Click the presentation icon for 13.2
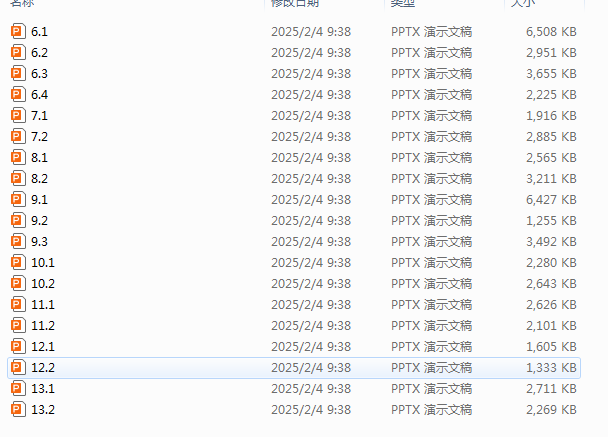Screen dimensions: 608x437 [x=18, y=409]
